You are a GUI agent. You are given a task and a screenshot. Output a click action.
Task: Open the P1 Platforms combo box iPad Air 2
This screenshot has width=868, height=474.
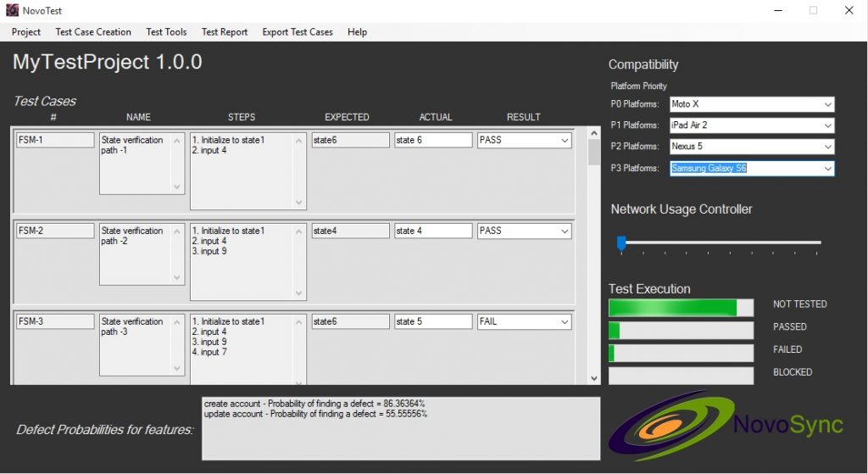click(751, 125)
